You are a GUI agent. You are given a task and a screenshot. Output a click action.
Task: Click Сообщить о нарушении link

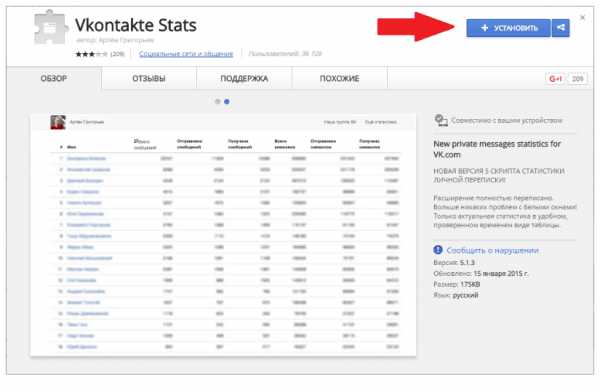(x=492, y=250)
